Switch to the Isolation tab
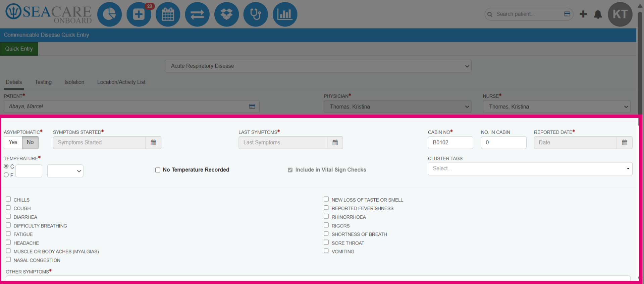The width and height of the screenshot is (644, 284). coord(74,82)
